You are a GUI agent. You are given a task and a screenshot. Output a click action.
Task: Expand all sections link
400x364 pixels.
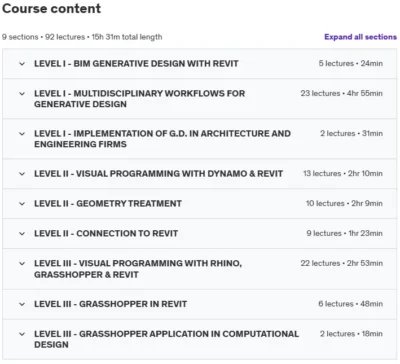point(360,37)
